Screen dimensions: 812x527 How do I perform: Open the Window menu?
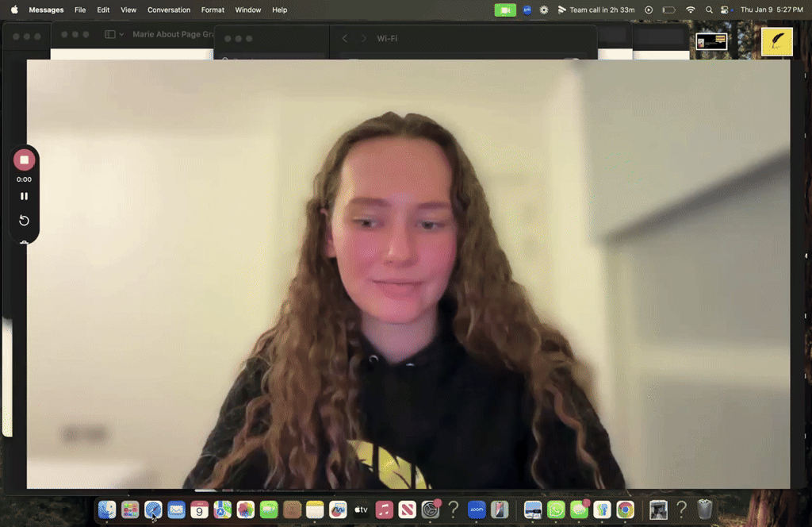(248, 10)
